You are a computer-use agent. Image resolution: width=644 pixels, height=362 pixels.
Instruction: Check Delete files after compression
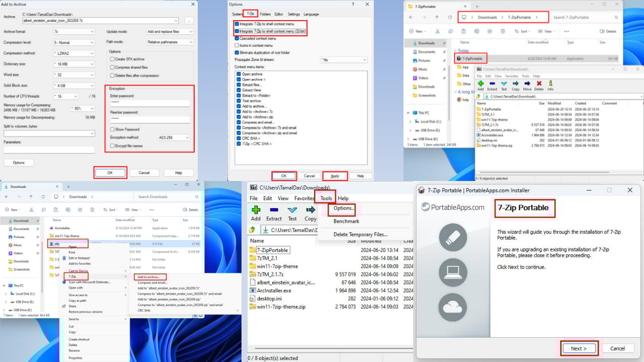point(112,75)
